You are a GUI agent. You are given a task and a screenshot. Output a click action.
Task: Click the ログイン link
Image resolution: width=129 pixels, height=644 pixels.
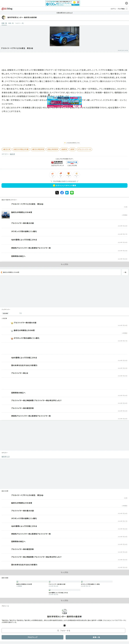tap(114, 9)
